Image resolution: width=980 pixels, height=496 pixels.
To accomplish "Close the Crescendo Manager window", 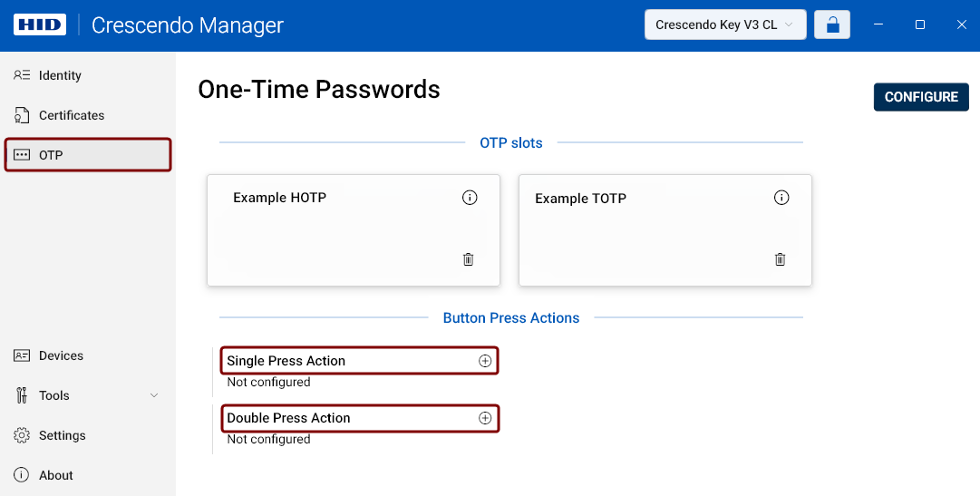I will [962, 24].
